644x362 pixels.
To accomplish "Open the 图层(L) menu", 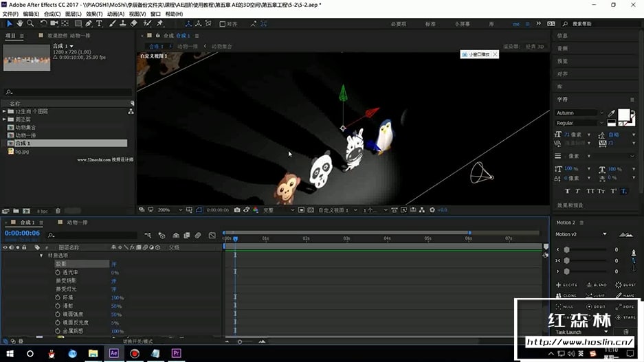I will (73, 14).
